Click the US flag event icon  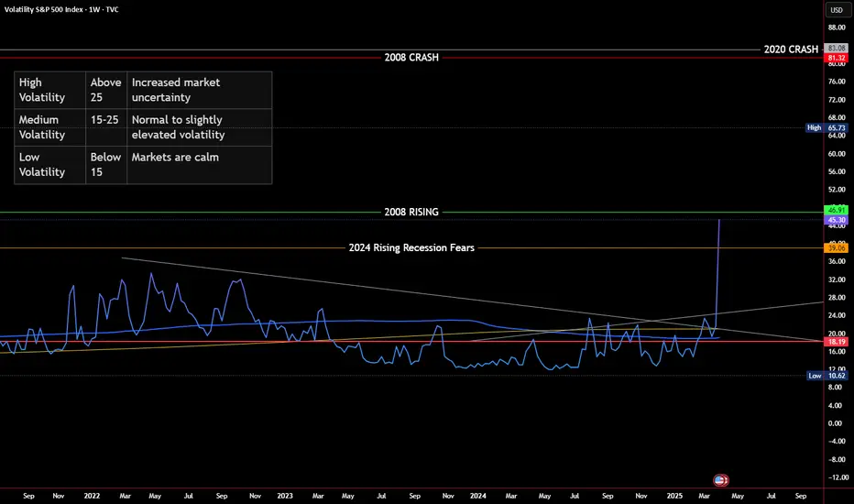point(720,480)
